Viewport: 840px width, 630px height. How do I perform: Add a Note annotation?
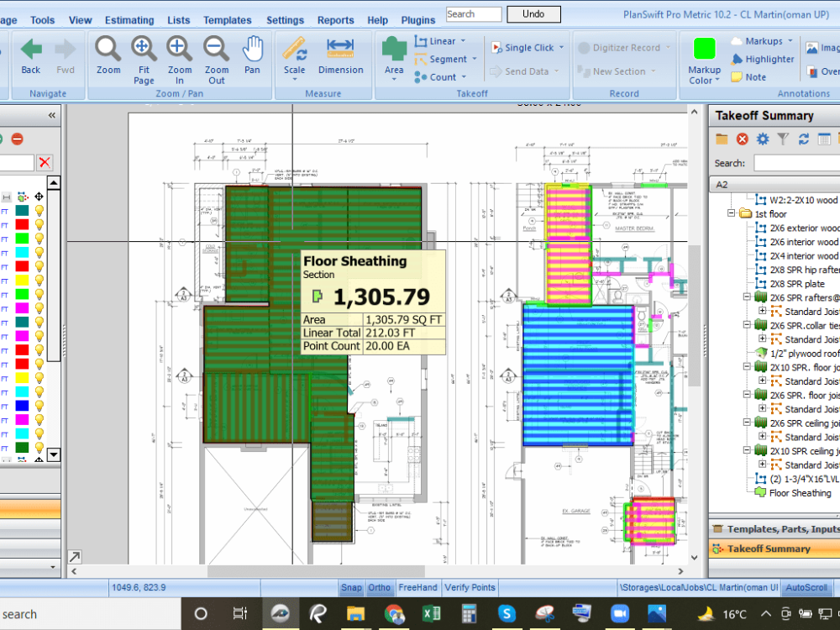point(749,77)
